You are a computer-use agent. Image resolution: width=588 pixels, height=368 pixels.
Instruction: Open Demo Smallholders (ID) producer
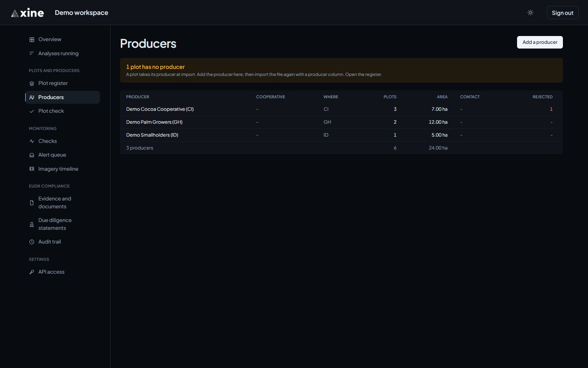pos(152,135)
